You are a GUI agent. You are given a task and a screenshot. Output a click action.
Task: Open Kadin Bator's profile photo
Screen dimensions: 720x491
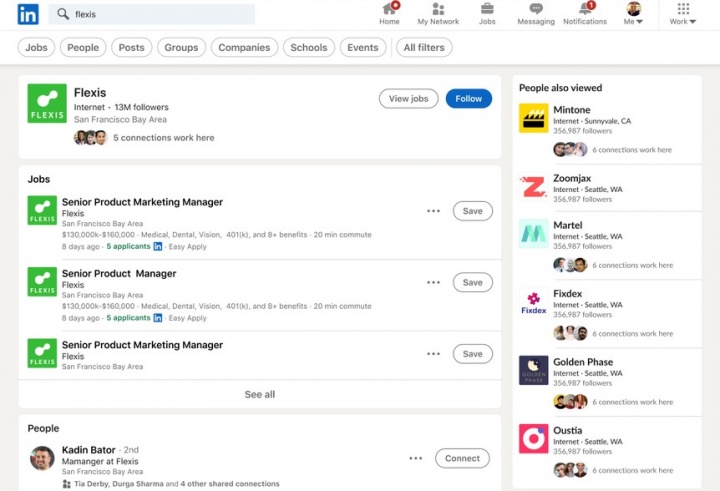tap(42, 458)
